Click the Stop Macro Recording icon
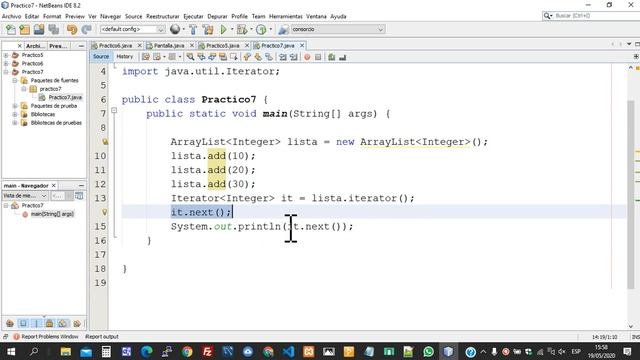This screenshot has width=640, height=360. (318, 57)
